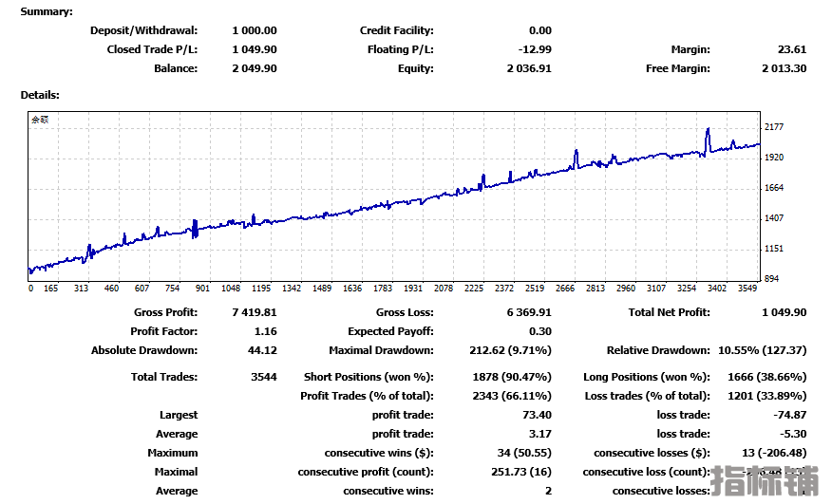Click the Credit Facility label
The height and width of the screenshot is (504, 832).
tap(396, 30)
